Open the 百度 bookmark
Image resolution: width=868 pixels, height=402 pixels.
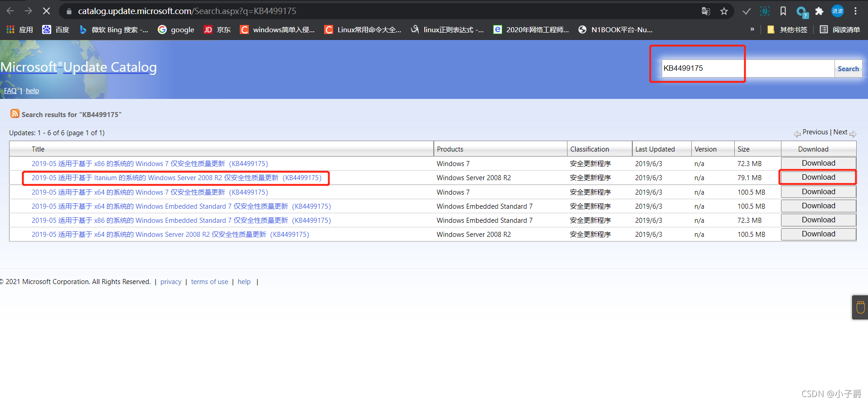(x=55, y=29)
